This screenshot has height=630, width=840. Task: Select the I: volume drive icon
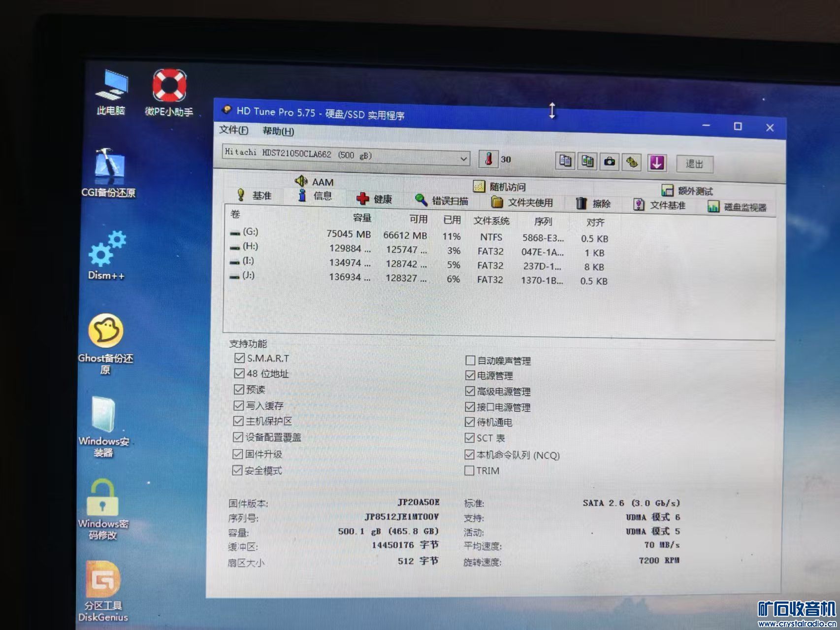pos(235,262)
